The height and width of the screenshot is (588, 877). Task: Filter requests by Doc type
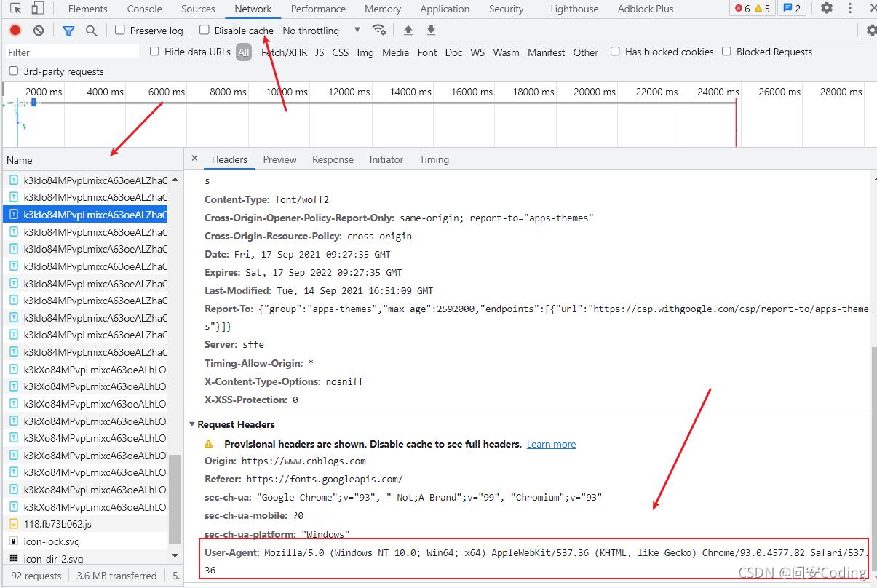tap(453, 52)
